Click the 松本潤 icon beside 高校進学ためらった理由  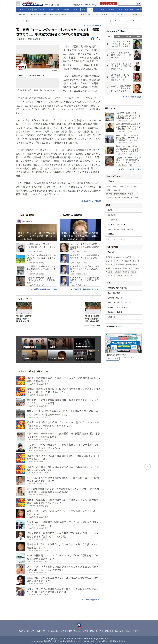[x=21, y=380]
